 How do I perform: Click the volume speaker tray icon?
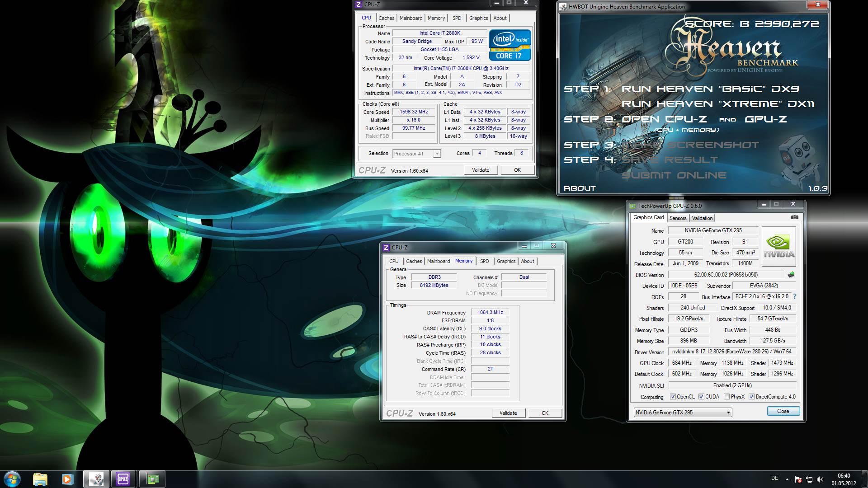pos(820,479)
